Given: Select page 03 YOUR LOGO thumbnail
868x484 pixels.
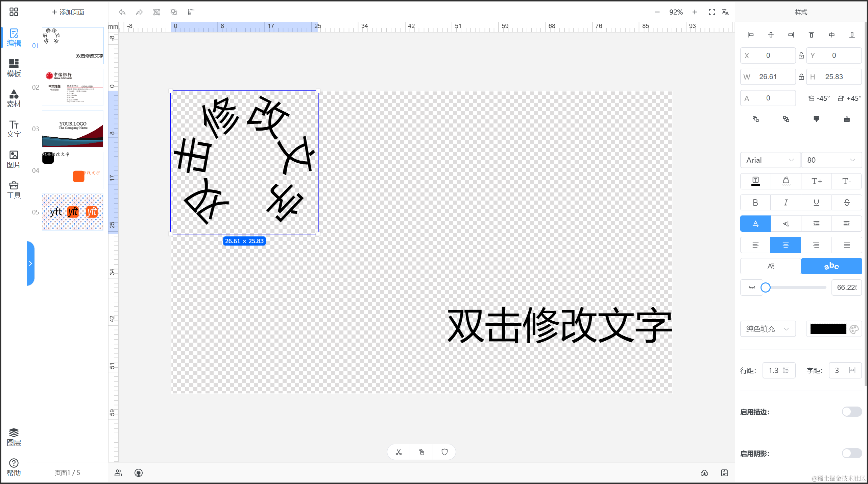Looking at the screenshot, I should click(73, 129).
